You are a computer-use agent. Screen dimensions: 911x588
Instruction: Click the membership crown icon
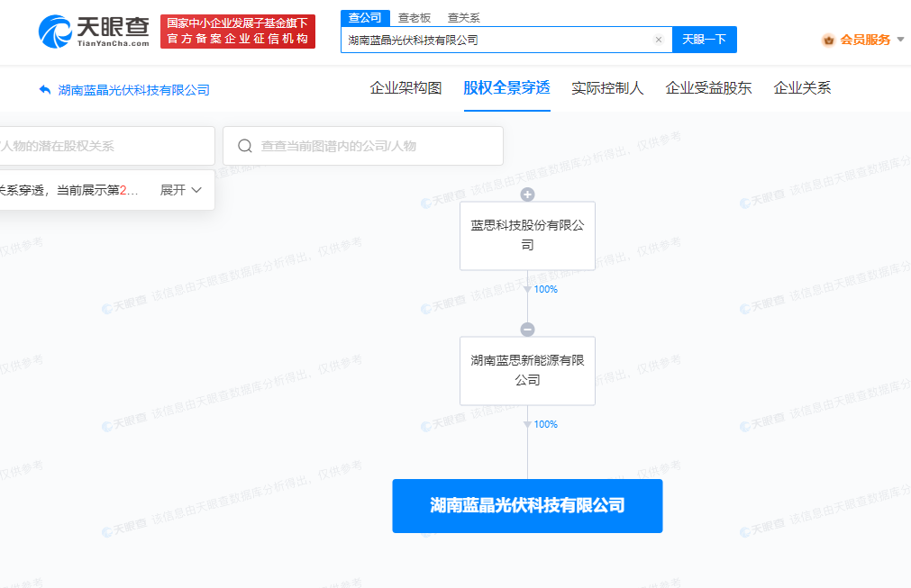click(828, 40)
